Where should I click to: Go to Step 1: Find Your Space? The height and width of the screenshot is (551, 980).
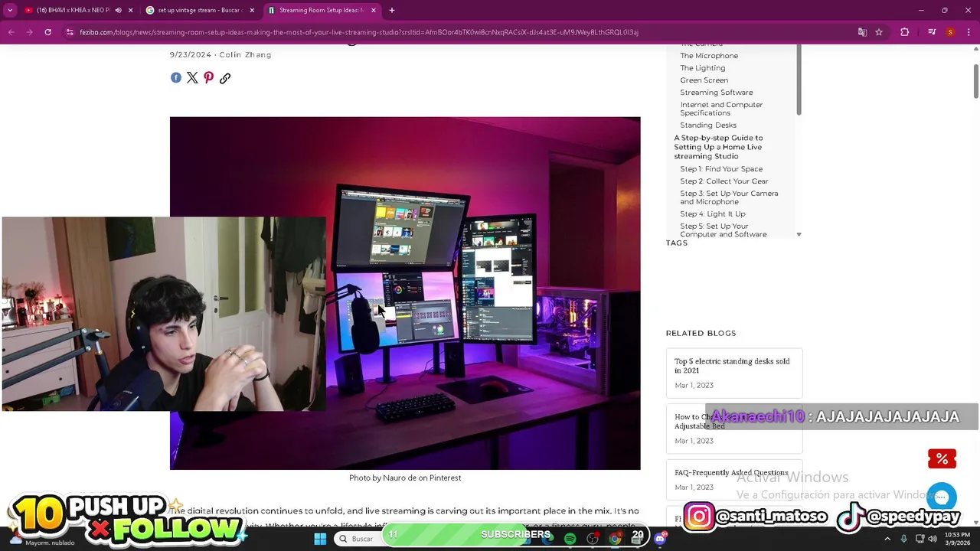coord(721,169)
